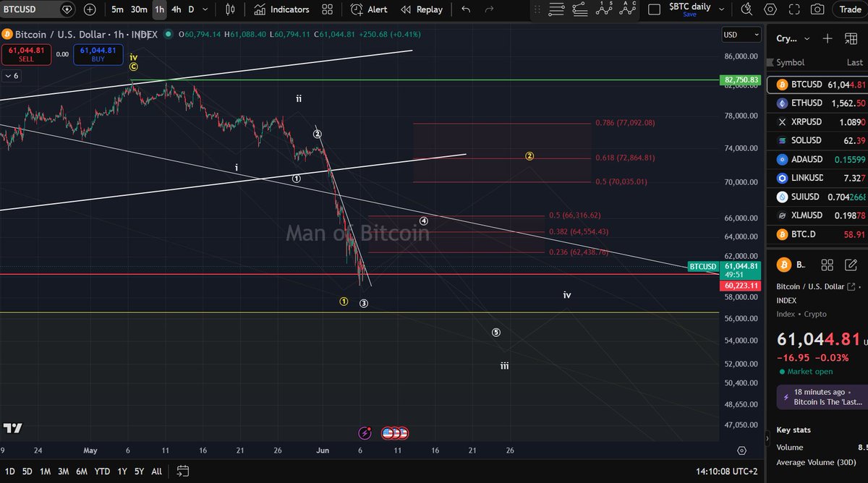Select the Fib retracement tool in favorites
The image size is (868, 483).
(579, 9)
